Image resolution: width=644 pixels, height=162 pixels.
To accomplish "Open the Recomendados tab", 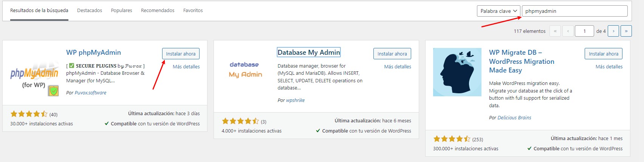I will click(158, 11).
